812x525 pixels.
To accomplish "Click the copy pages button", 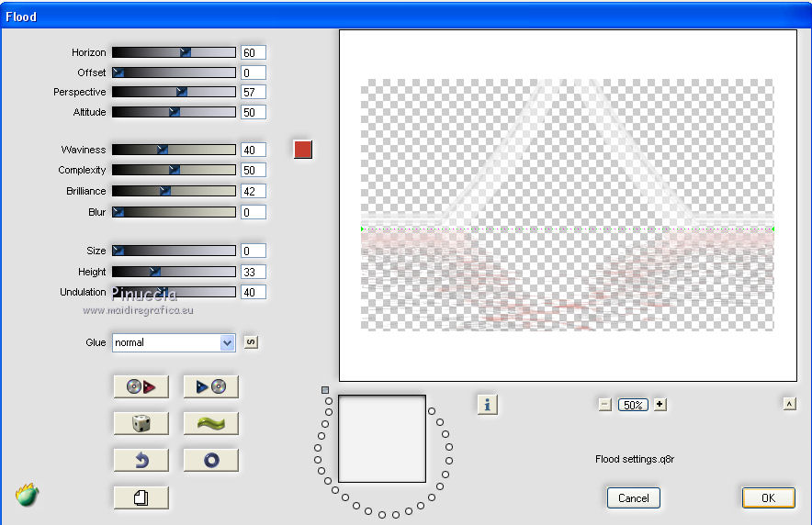I will point(141,497).
